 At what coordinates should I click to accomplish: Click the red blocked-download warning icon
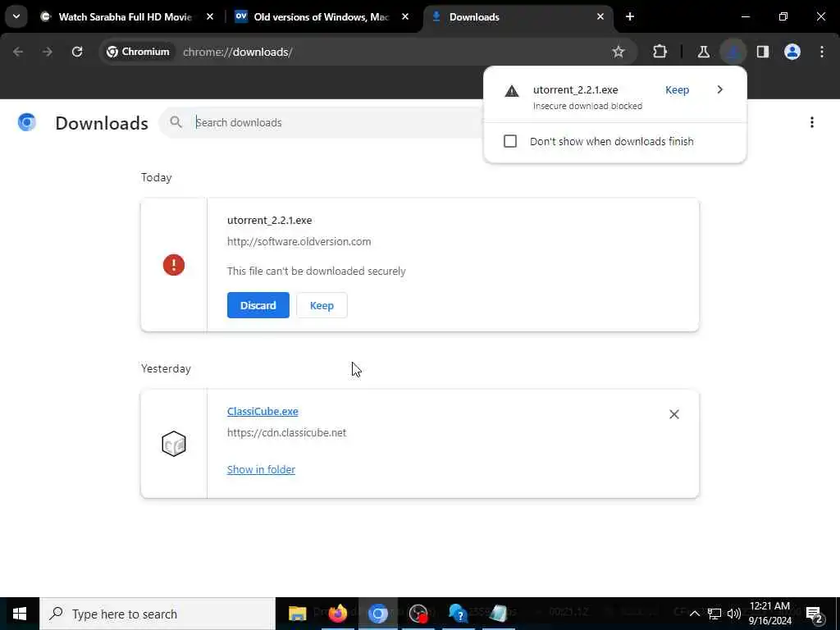pyautogui.click(x=174, y=265)
